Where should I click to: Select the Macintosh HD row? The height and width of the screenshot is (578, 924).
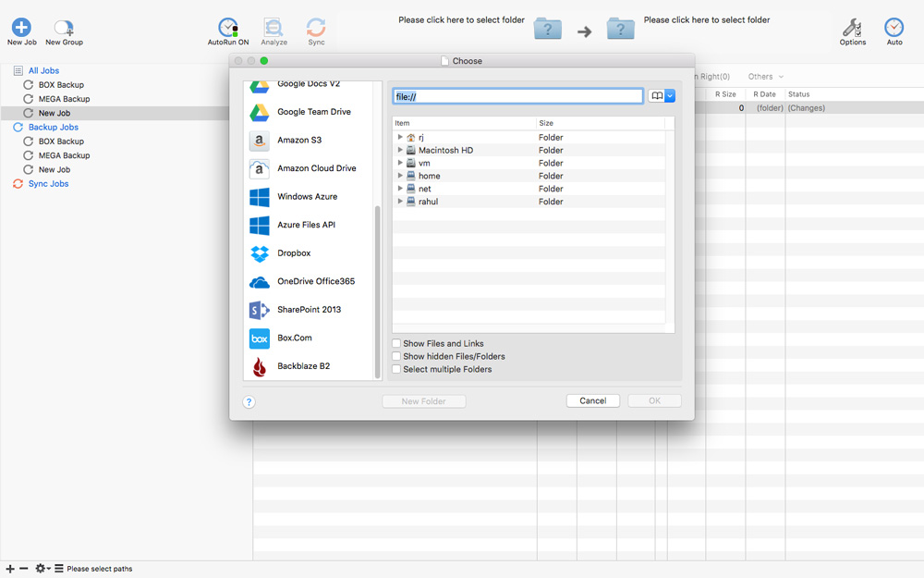point(529,150)
